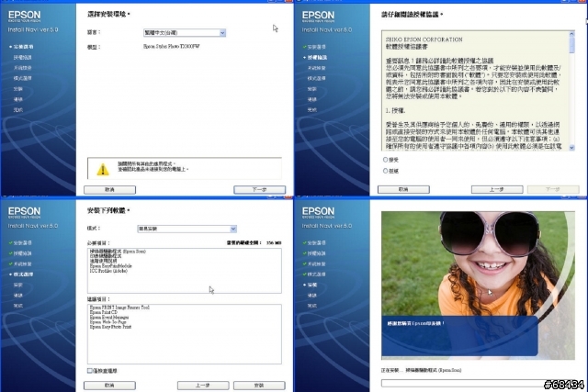Click the 安裝下列軟體 heading
Screen dimensions: 588x392
point(108,210)
